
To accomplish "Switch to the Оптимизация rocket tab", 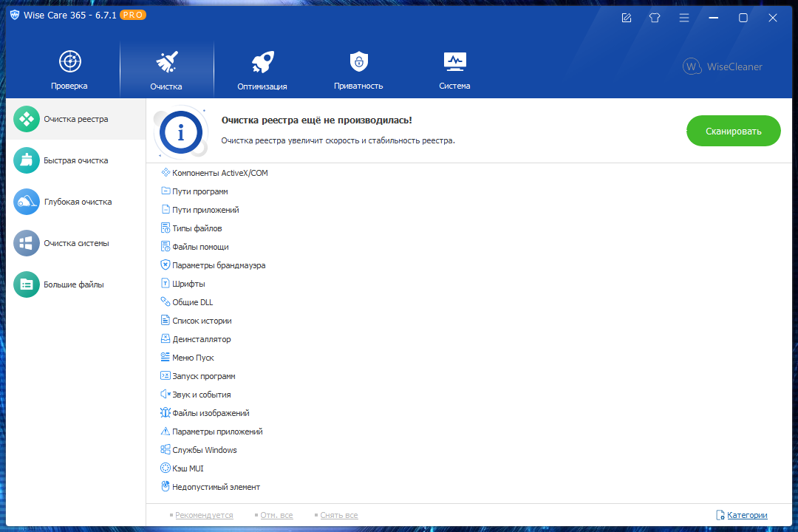I will pos(262,71).
